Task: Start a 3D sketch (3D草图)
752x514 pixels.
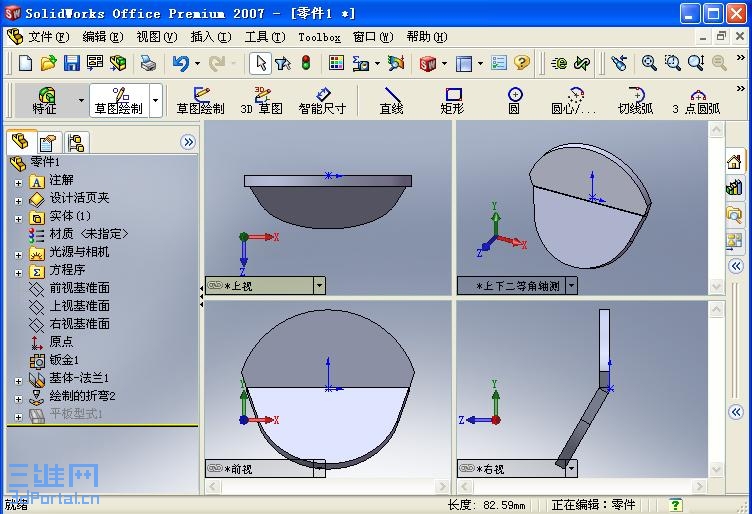Action: 262,101
